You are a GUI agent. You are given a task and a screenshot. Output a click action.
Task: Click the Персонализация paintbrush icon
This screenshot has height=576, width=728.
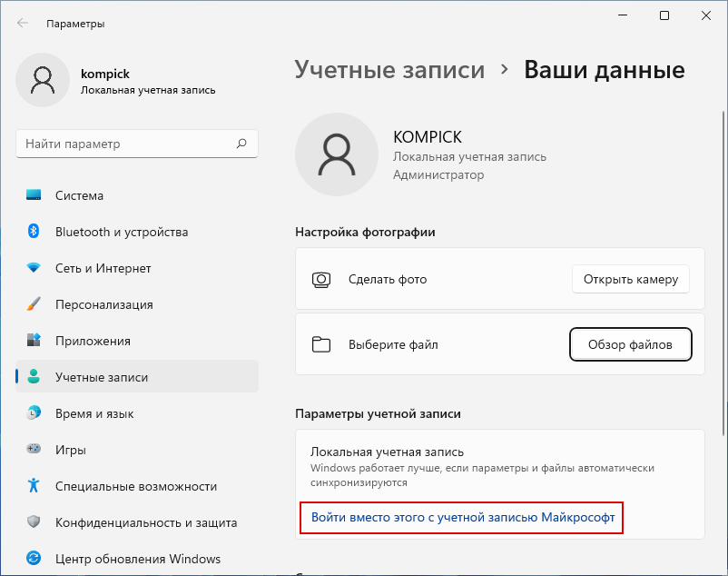click(34, 303)
